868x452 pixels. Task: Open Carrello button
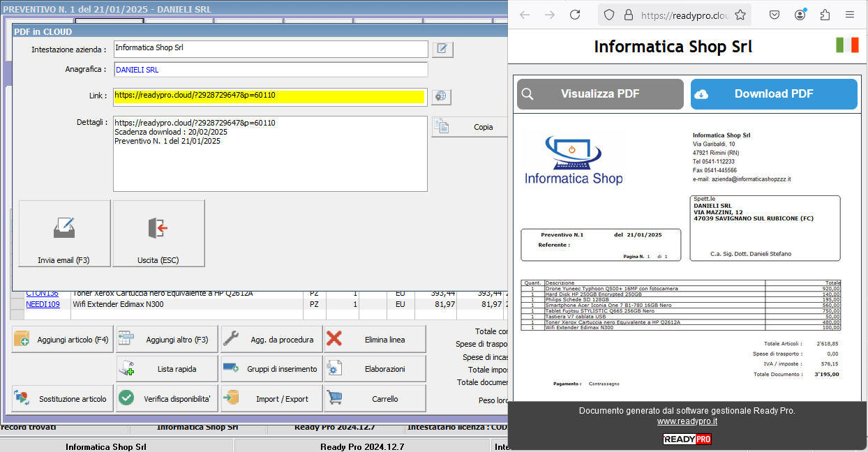click(375, 399)
